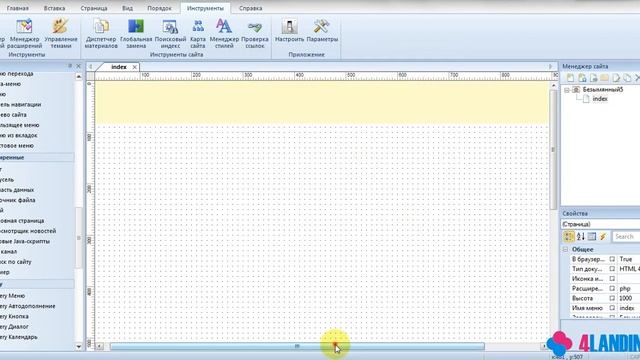Viewport: 640px width, 360px height.
Task: Launch the Диспетчер материалов
Action: [x=101, y=33]
